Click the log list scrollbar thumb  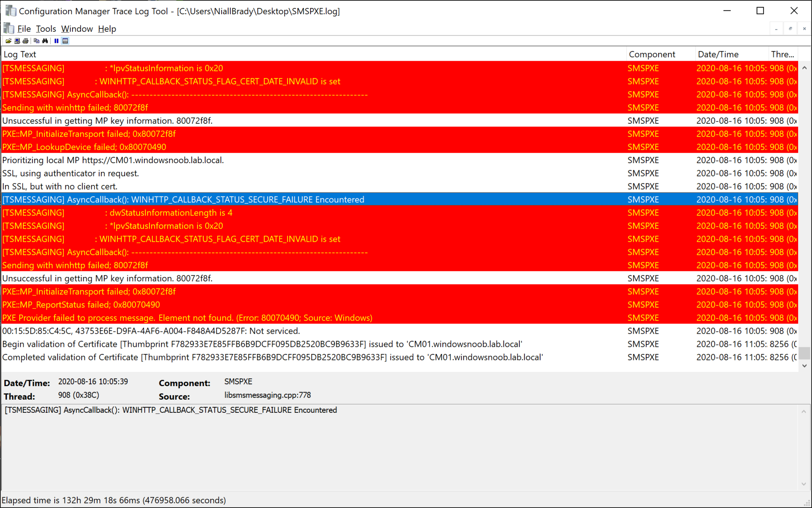804,353
